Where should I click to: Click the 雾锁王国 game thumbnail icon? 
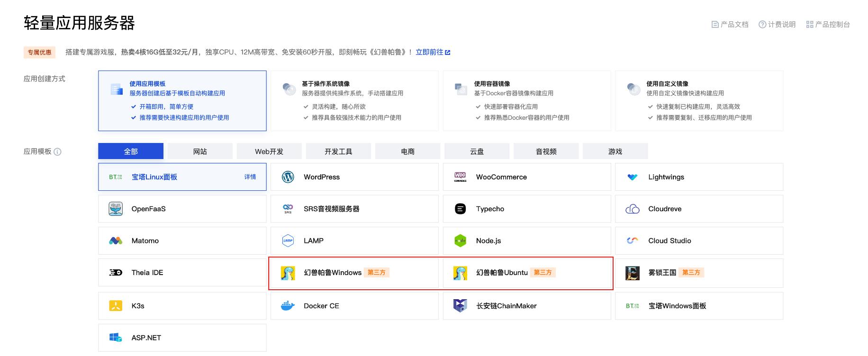pos(633,273)
